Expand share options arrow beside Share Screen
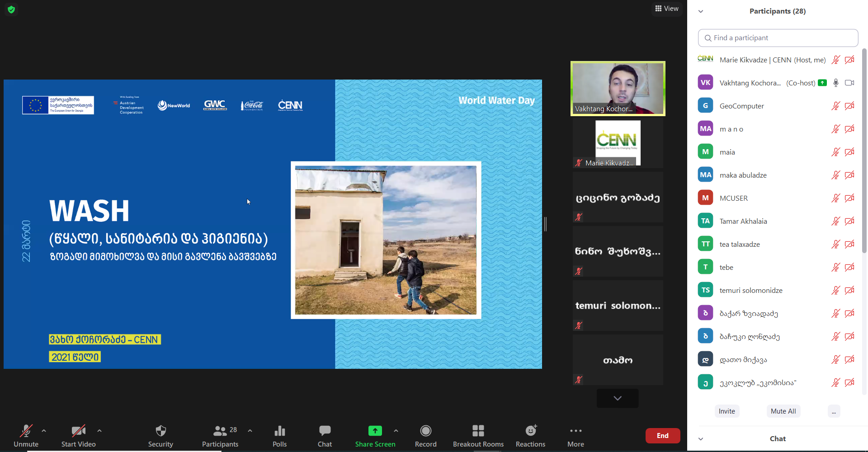 (396, 431)
